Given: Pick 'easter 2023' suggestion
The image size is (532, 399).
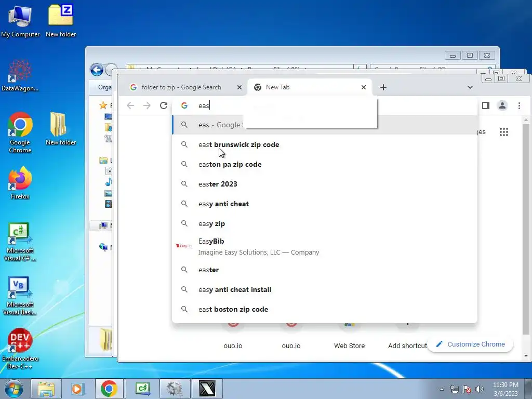Looking at the screenshot, I should point(325,184).
